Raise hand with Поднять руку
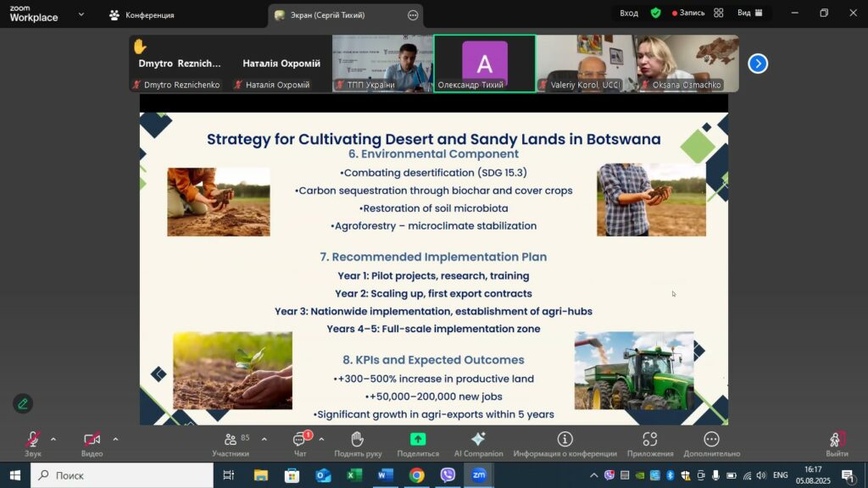The height and width of the screenshot is (488, 868). (x=357, y=441)
